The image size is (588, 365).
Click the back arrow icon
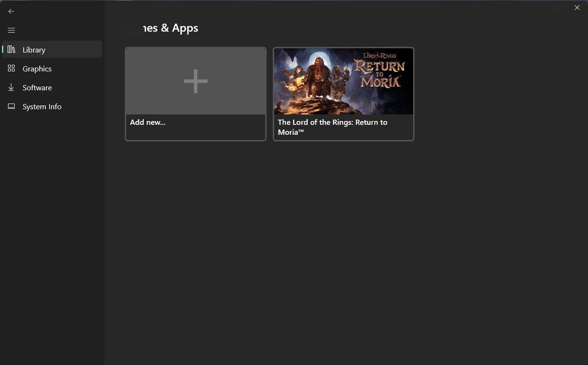[x=11, y=11]
